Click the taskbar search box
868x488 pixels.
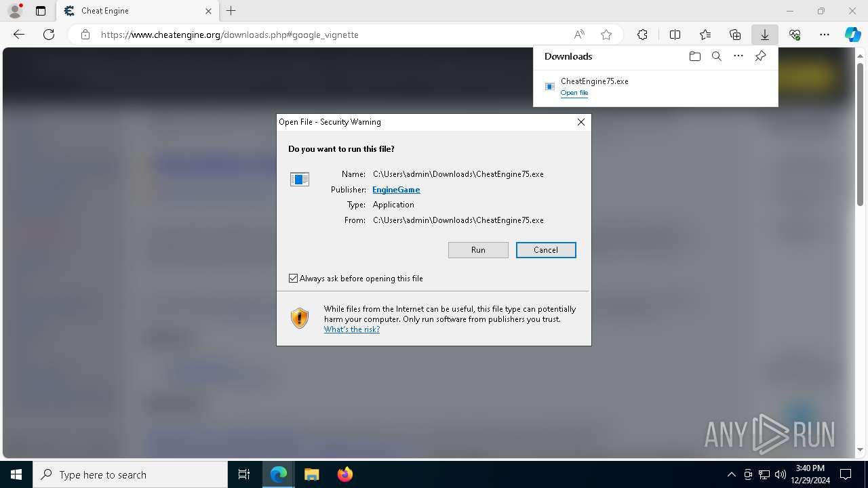click(x=130, y=474)
